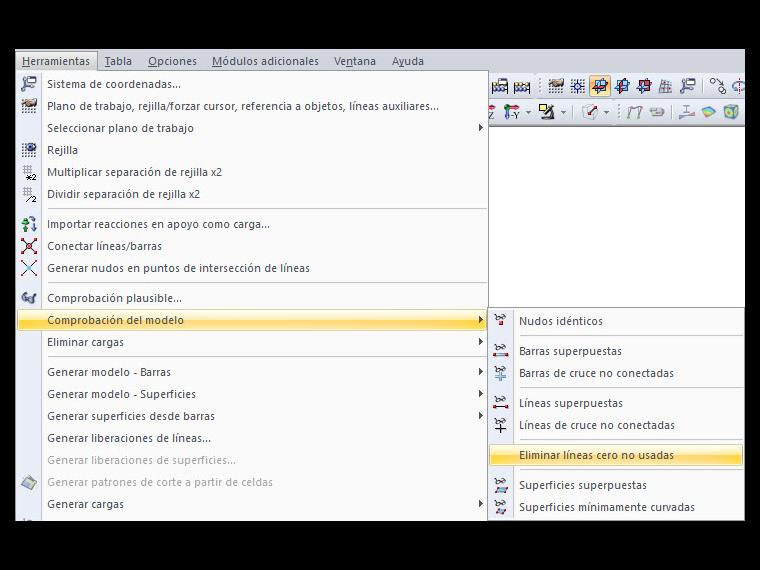Viewport: 760px width, 570px height.
Task: Click the red line in box toolbar icon
Action: click(x=590, y=112)
